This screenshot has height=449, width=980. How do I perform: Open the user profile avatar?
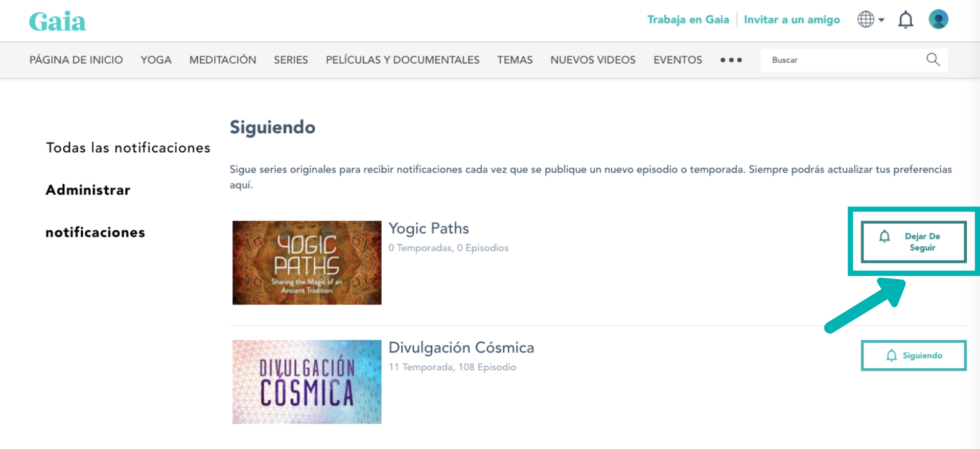(x=938, y=19)
